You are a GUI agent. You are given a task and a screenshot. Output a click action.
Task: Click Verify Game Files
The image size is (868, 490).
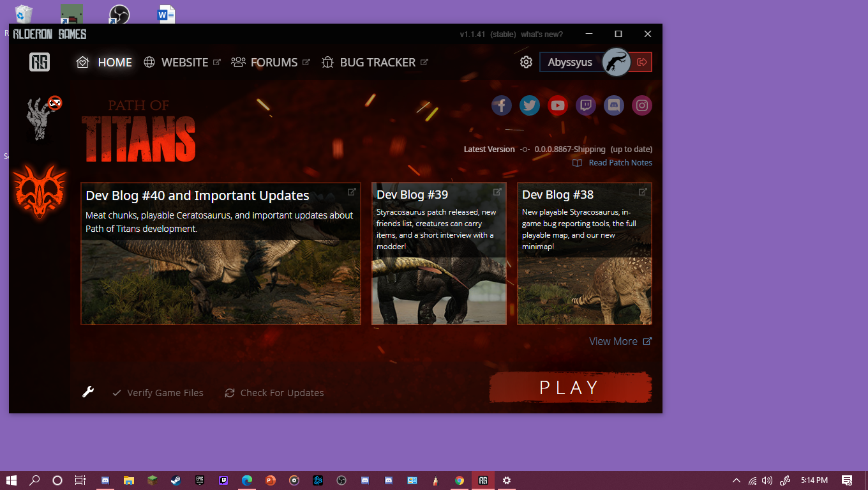pyautogui.click(x=158, y=393)
